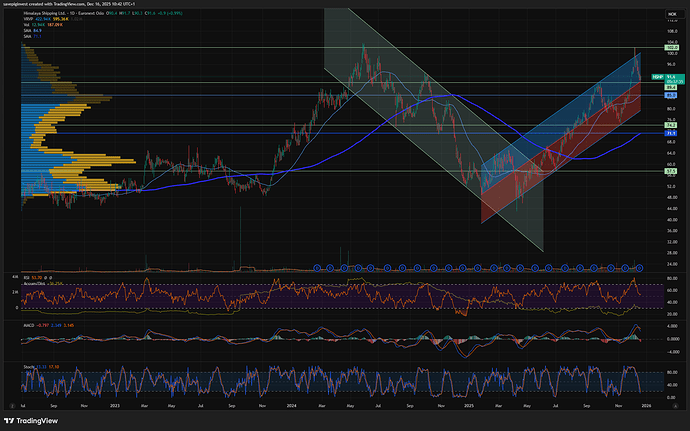Select the 74.3 price label on the right axis
Screen dimensions: 690x431
coord(672,124)
